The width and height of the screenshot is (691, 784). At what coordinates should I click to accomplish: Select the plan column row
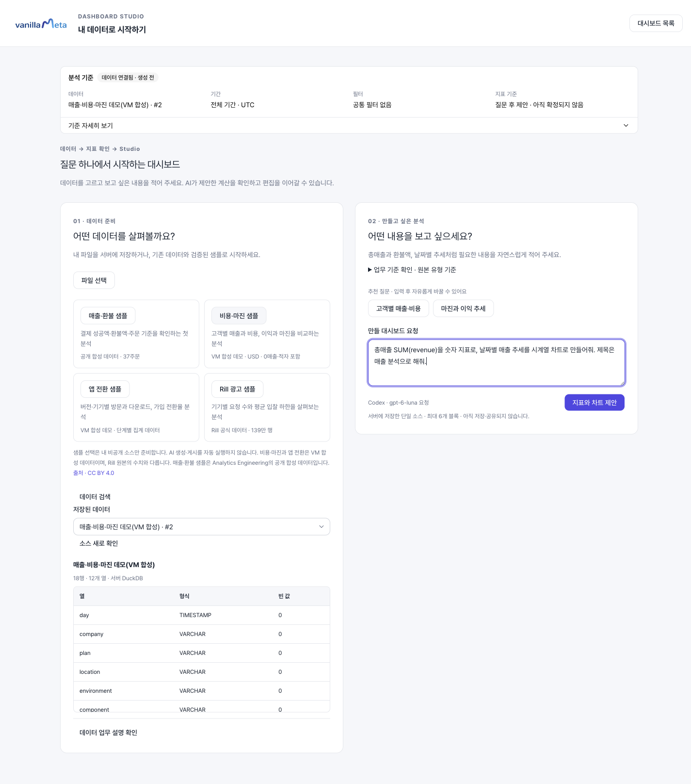click(x=202, y=653)
